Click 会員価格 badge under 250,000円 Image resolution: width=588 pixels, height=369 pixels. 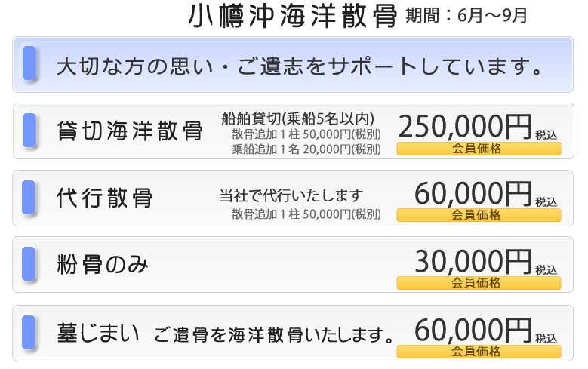pos(479,149)
